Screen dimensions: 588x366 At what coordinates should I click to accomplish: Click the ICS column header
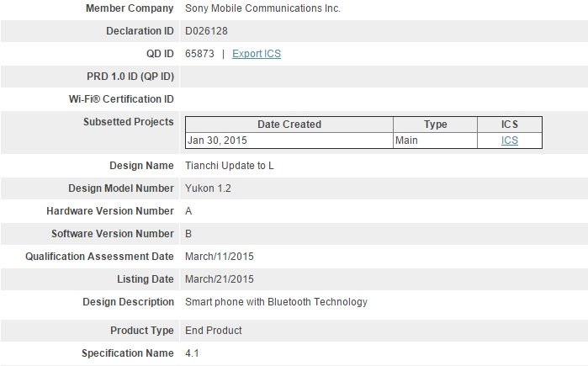tap(510, 125)
